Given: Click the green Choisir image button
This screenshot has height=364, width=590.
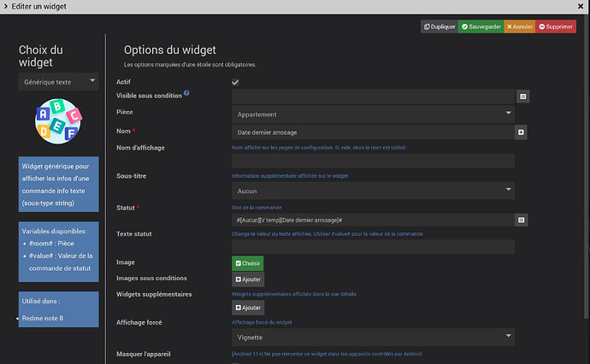Looking at the screenshot, I should point(248,263).
